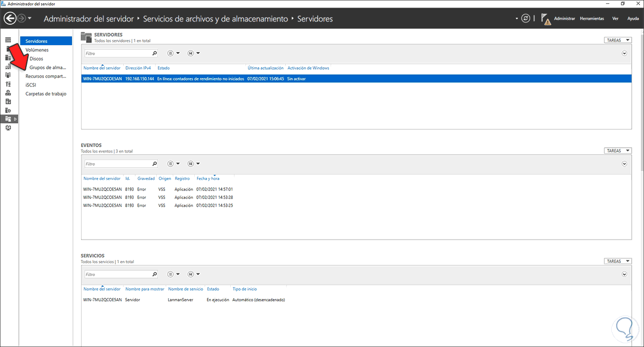
Task: Open the Herramientas menu
Action: coord(592,18)
